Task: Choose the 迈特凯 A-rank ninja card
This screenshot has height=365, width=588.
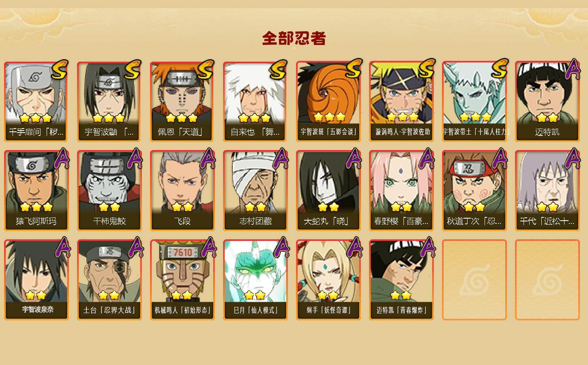Action: tap(547, 101)
